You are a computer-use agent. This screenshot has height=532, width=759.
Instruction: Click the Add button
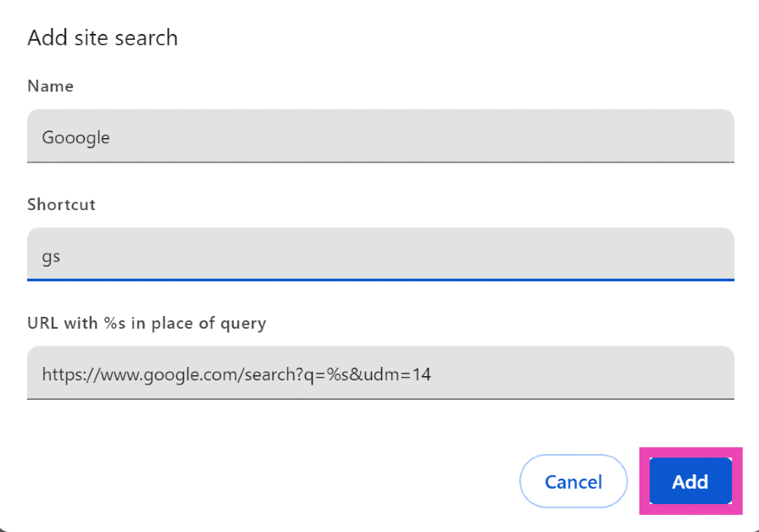690,482
